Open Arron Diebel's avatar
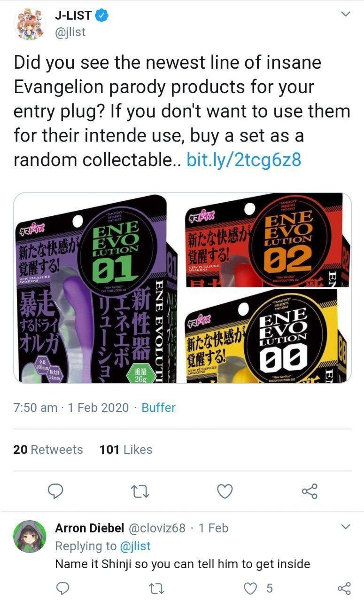This screenshot has height=602, width=364. (x=30, y=536)
